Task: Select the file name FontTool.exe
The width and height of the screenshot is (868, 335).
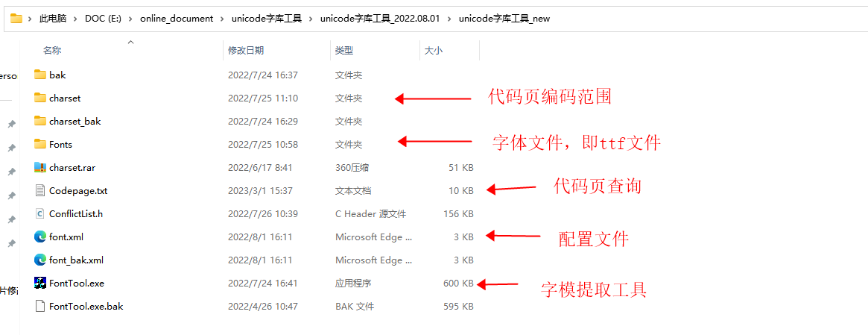Action: click(77, 283)
